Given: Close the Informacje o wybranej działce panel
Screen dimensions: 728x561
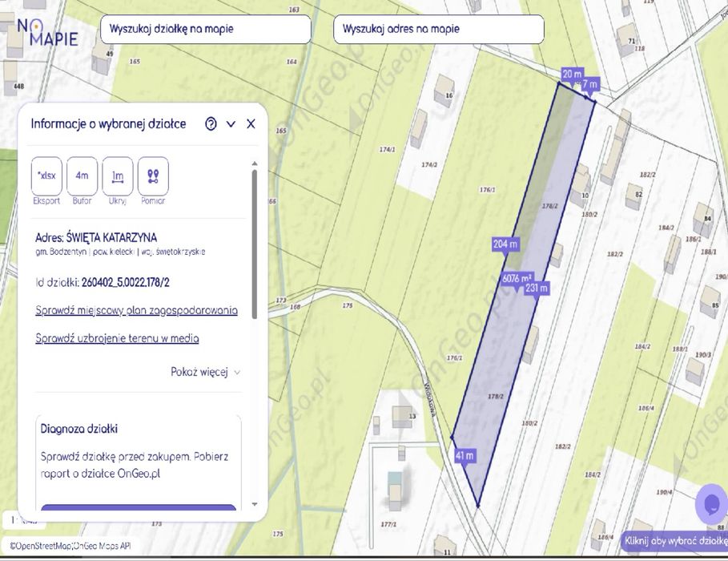Looking at the screenshot, I should click(251, 123).
